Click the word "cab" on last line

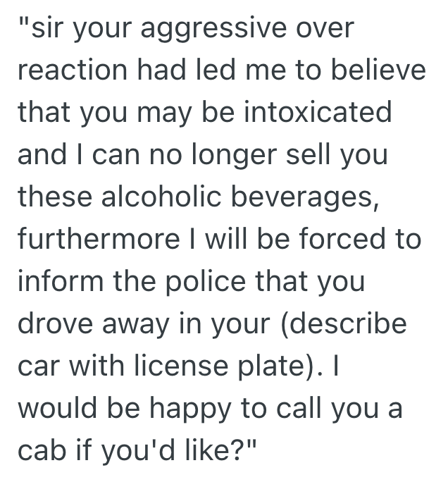(x=41, y=450)
